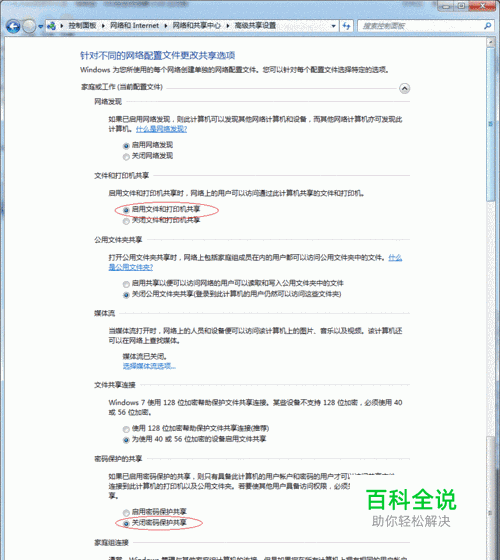The height and width of the screenshot is (560, 500).
Task: Select 40 或 56 位加密 sharing option
Action: click(x=126, y=440)
